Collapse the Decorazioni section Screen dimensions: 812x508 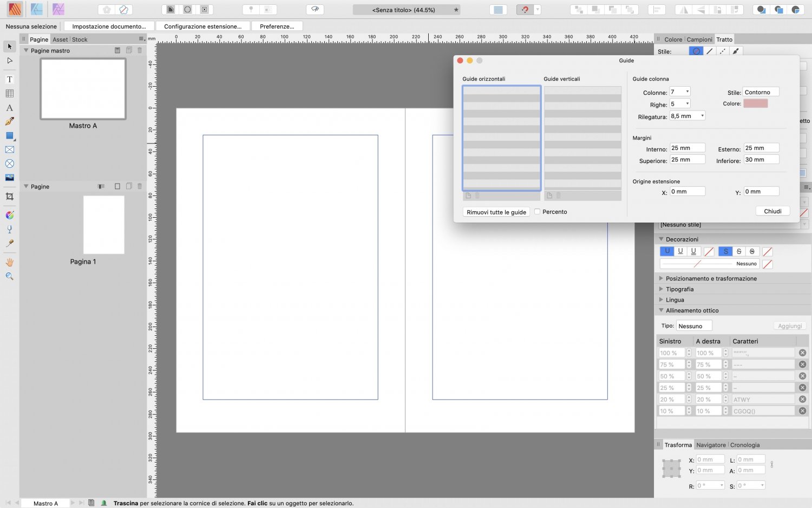pos(661,239)
